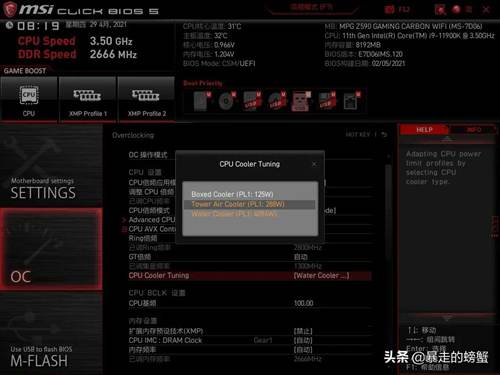The height and width of the screenshot is (375, 500).
Task: Select the optical disc boot device icon
Action: (227, 101)
